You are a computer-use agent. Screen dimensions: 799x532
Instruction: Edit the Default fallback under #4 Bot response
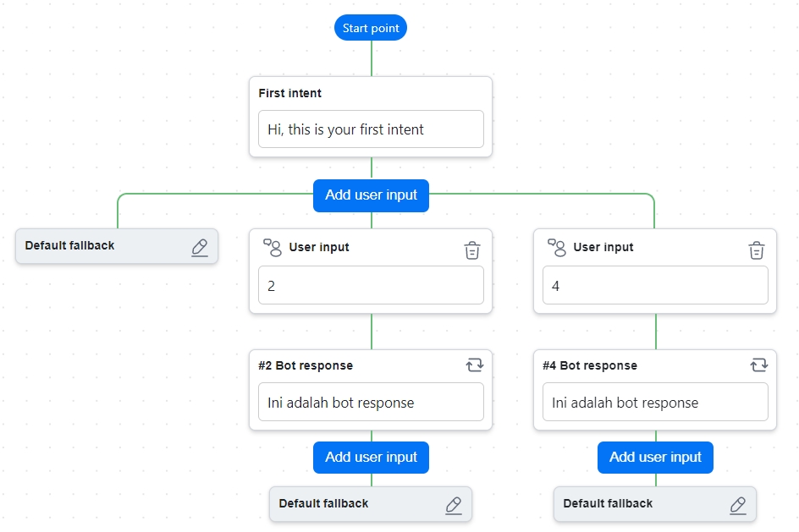point(738,504)
